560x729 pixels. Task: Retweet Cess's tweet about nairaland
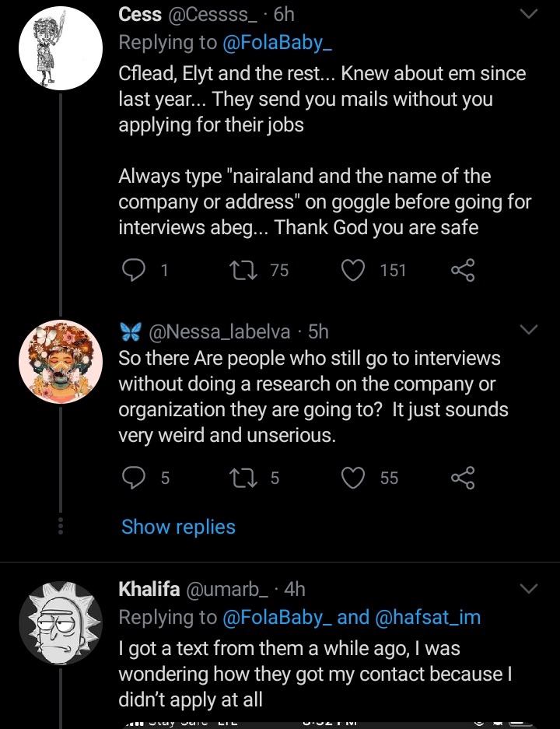pos(244,270)
